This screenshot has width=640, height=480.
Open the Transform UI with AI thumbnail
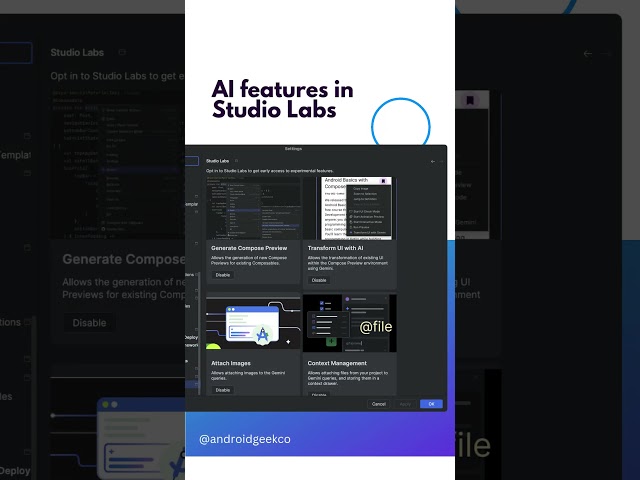(x=350, y=208)
